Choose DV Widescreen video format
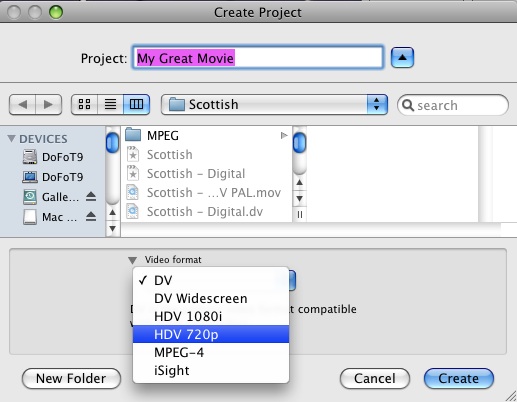 211,298
